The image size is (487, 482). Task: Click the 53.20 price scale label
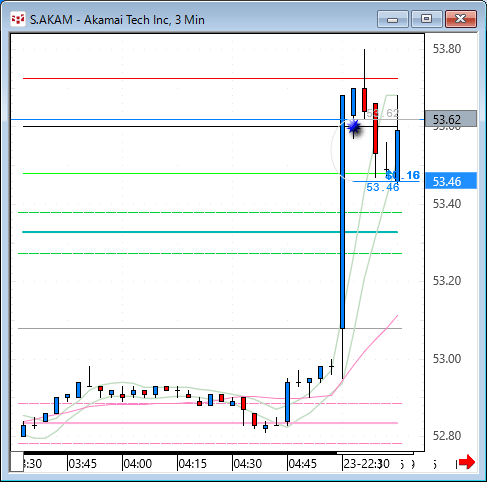click(447, 281)
